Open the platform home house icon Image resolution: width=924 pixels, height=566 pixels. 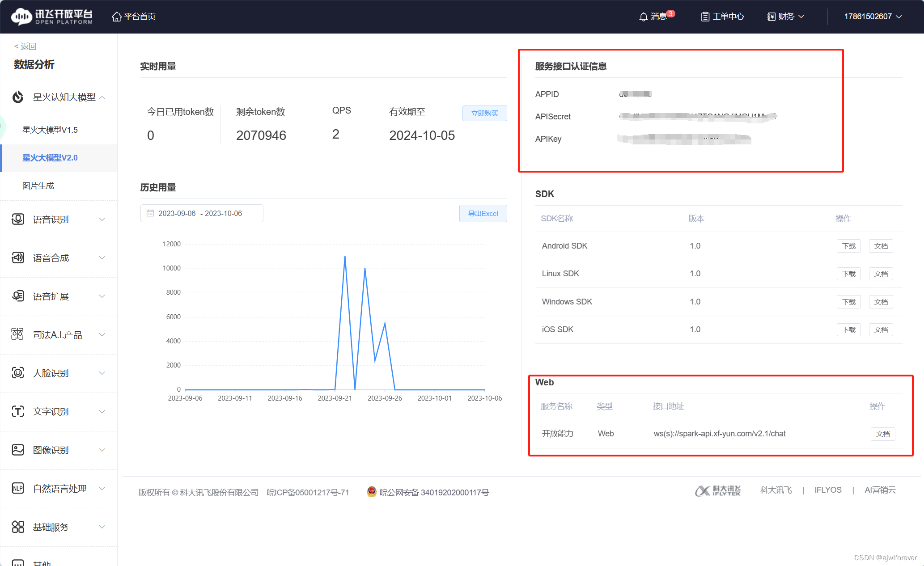pos(117,17)
